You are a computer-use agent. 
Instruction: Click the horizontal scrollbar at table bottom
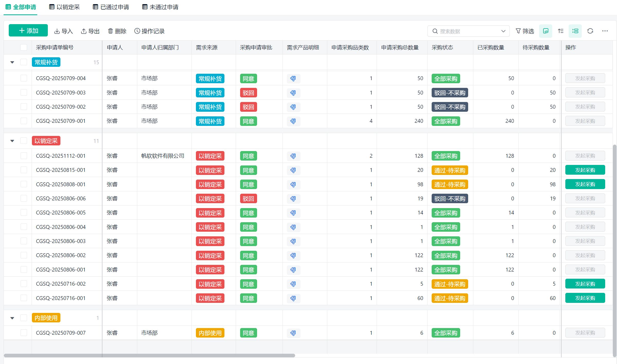click(149, 356)
